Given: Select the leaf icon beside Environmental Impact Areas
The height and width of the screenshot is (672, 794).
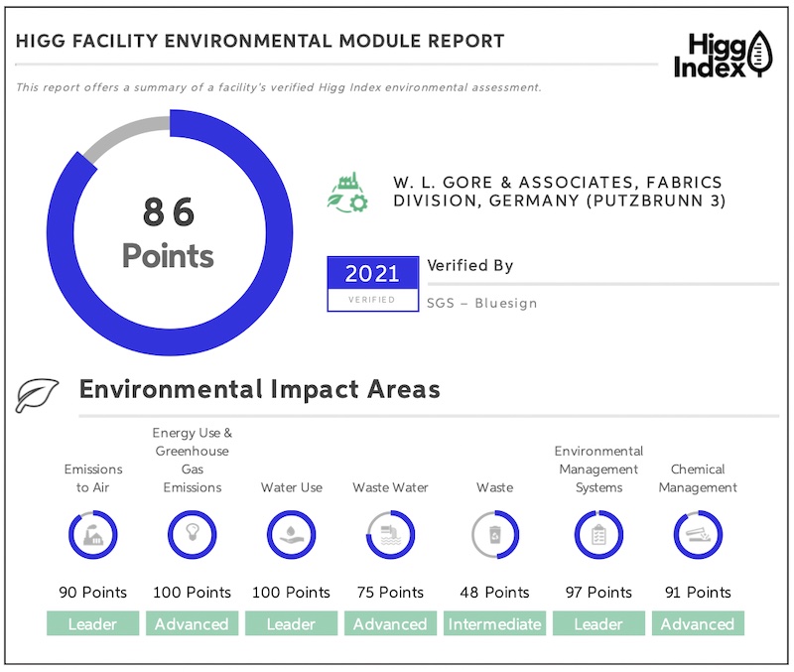Looking at the screenshot, I should 37,394.
